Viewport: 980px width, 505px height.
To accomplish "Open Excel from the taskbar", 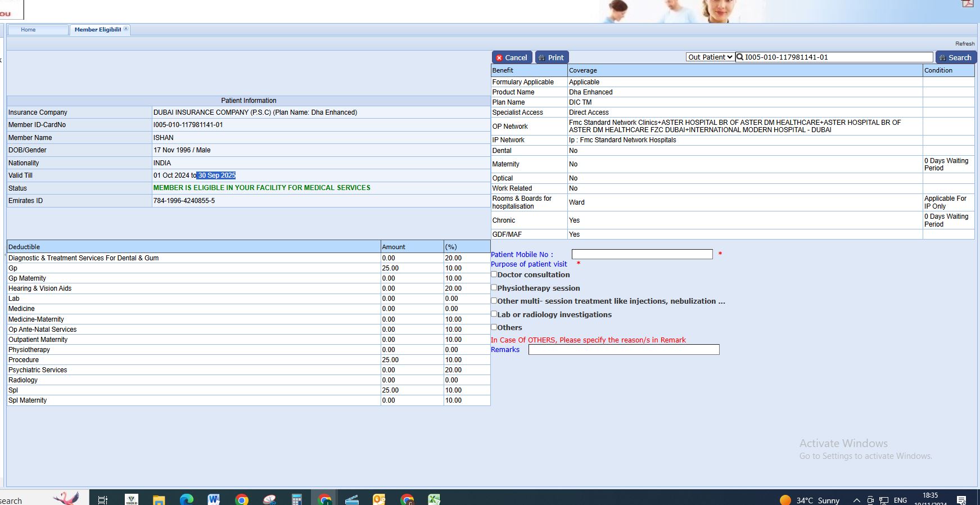I will point(434,499).
